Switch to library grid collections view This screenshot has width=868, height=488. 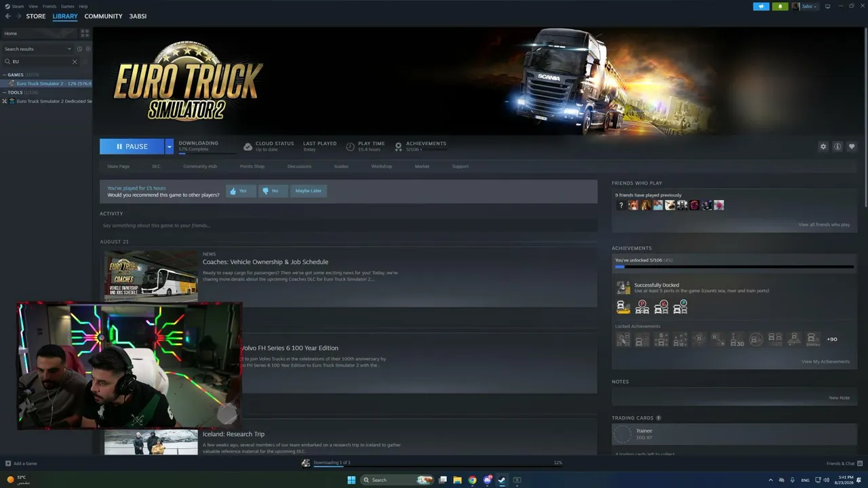[x=85, y=33]
